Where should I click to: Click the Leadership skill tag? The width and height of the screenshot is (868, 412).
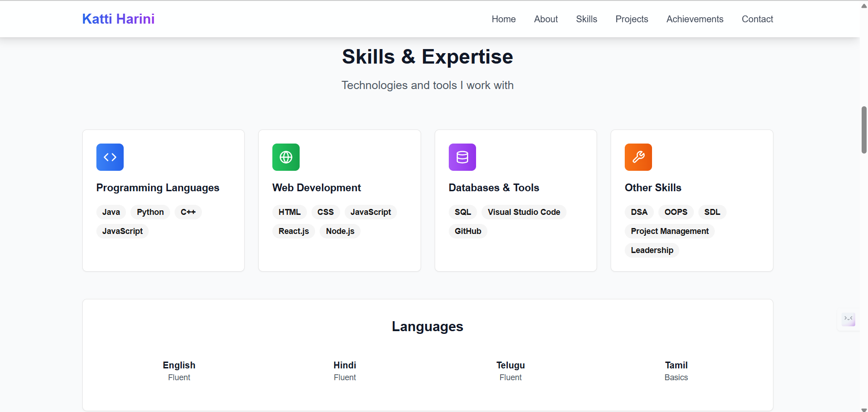652,250
